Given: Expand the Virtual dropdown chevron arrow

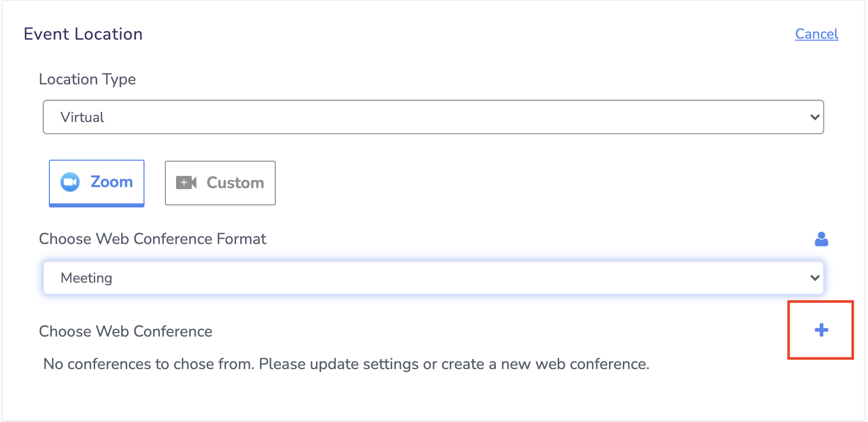Looking at the screenshot, I should [x=815, y=117].
